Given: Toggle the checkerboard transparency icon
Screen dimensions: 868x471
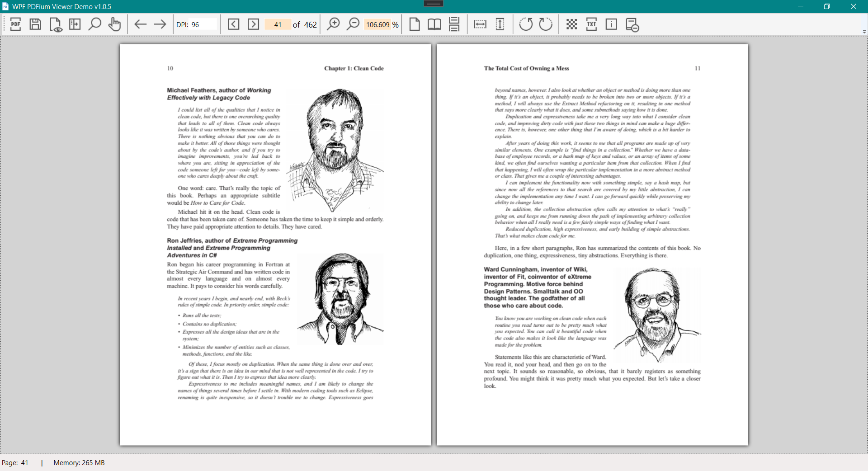Looking at the screenshot, I should click(x=571, y=24).
